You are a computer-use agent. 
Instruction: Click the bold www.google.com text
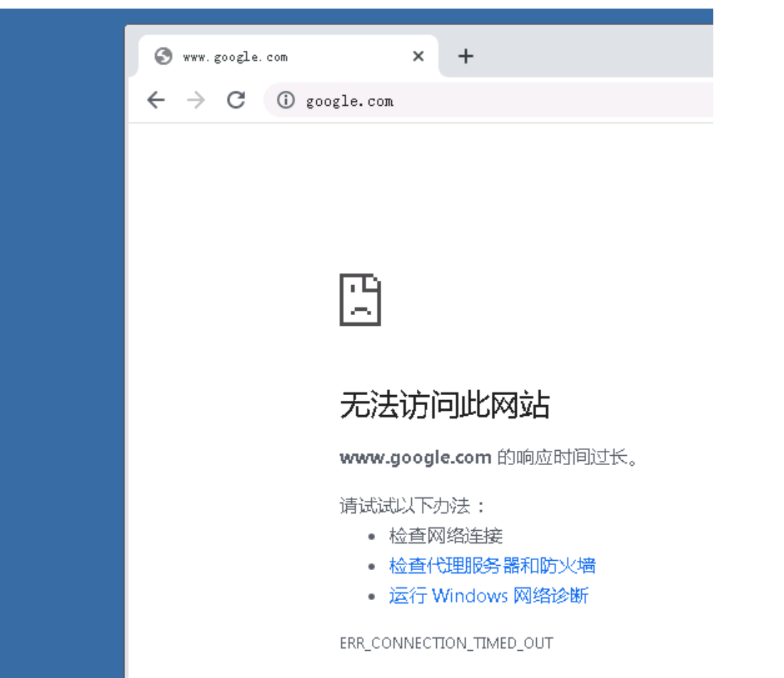[x=415, y=457]
